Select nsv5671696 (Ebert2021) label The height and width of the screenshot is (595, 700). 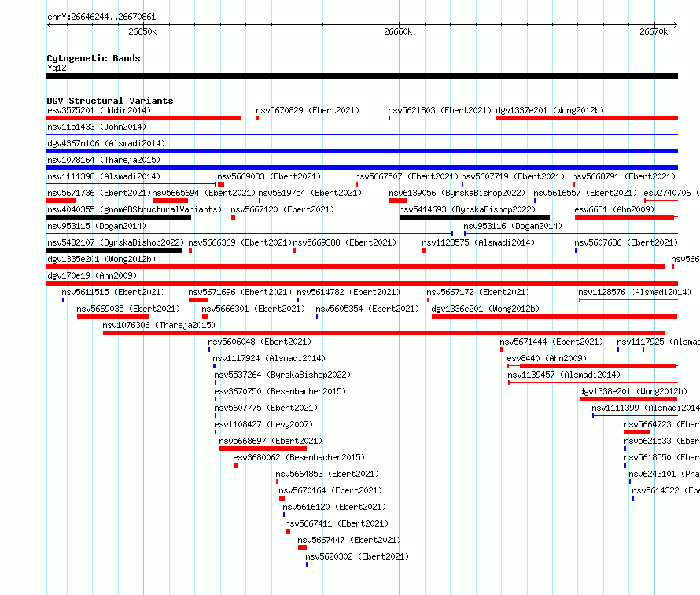pyautogui.click(x=240, y=292)
